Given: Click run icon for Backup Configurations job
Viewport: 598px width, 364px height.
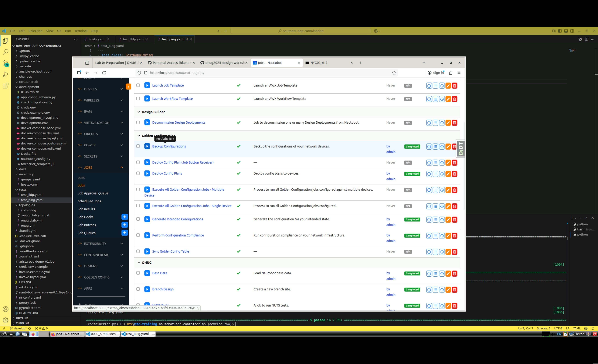Looking at the screenshot, I should click(x=147, y=146).
